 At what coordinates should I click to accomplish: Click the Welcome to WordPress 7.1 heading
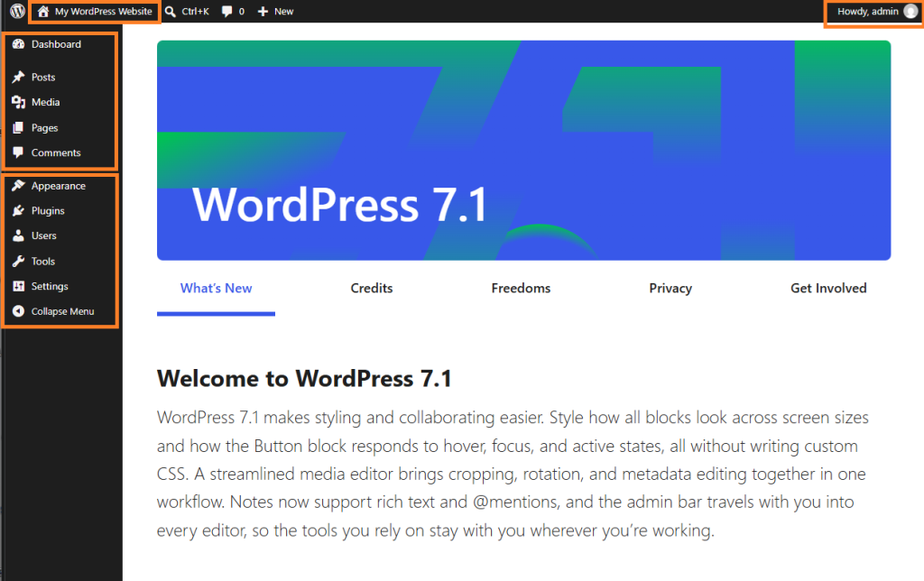305,378
